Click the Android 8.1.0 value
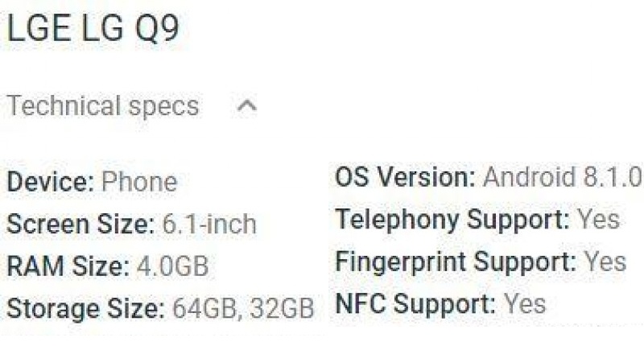 [562, 177]
